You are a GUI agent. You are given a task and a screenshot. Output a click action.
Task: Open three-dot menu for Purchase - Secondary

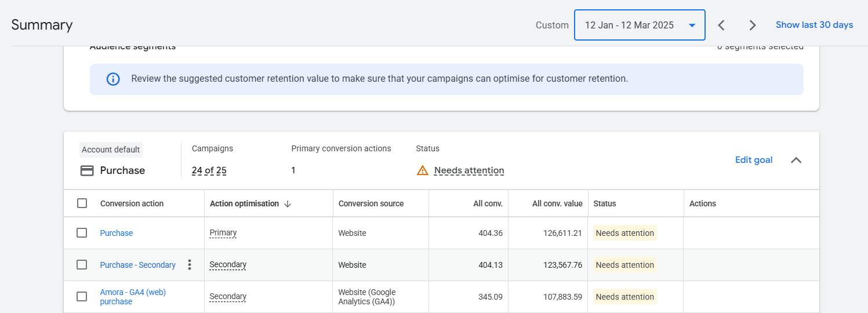click(189, 265)
